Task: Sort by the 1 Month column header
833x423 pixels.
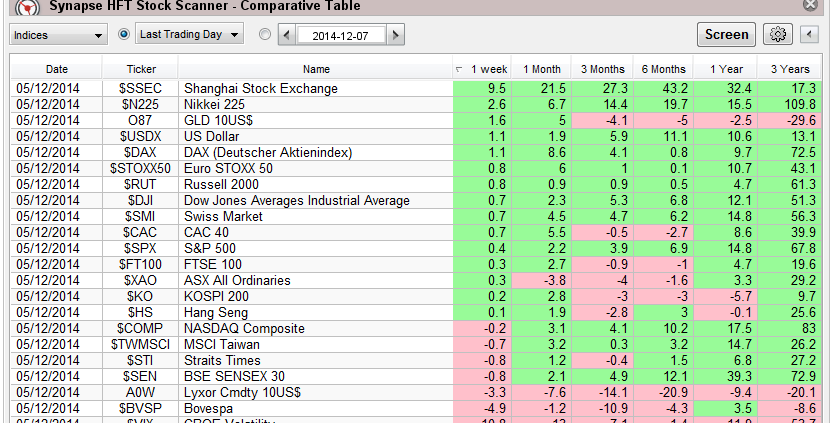Action: pyautogui.click(x=541, y=69)
